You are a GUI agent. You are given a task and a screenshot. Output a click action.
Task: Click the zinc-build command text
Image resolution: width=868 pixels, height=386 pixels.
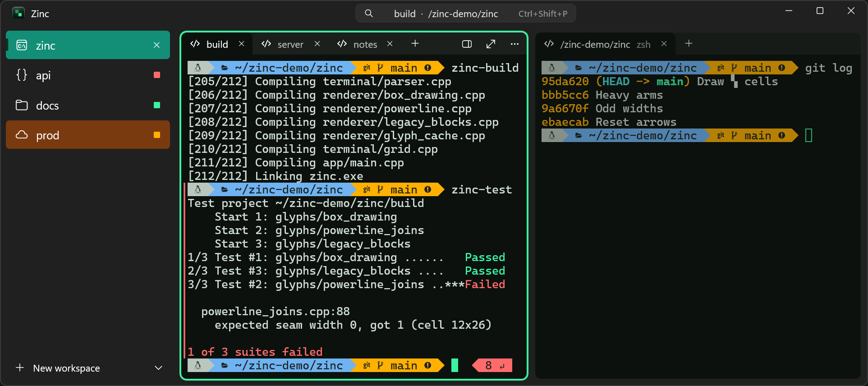(x=485, y=68)
